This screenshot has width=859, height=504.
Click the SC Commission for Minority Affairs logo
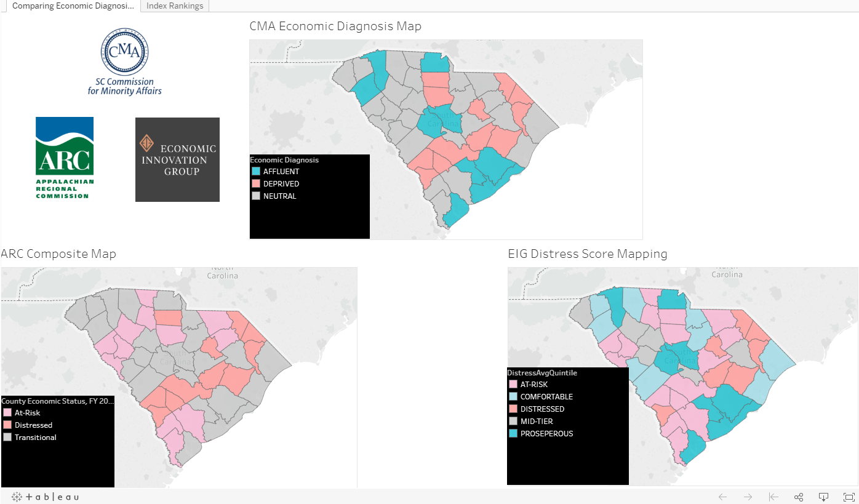pos(124,62)
